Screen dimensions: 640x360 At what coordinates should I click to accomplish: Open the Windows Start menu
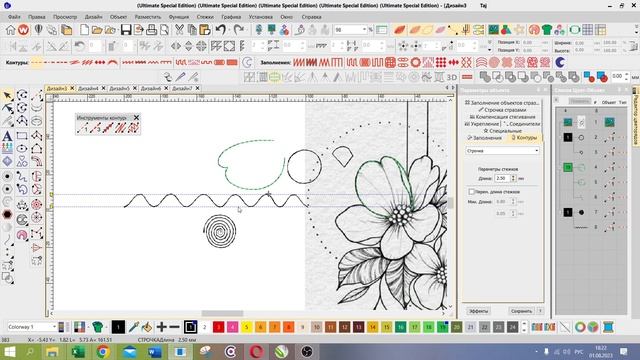point(9,351)
